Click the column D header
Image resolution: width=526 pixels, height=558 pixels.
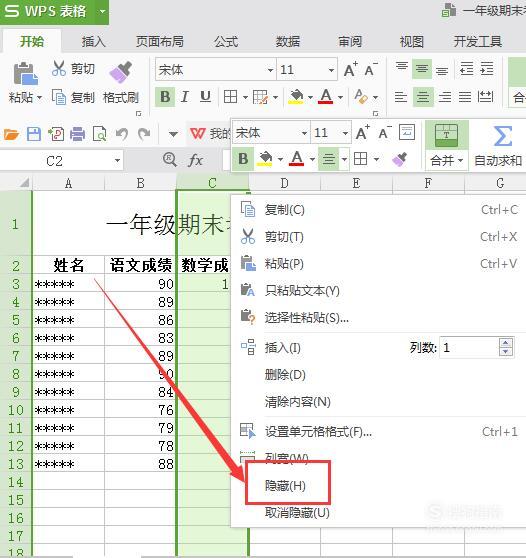[x=284, y=183]
